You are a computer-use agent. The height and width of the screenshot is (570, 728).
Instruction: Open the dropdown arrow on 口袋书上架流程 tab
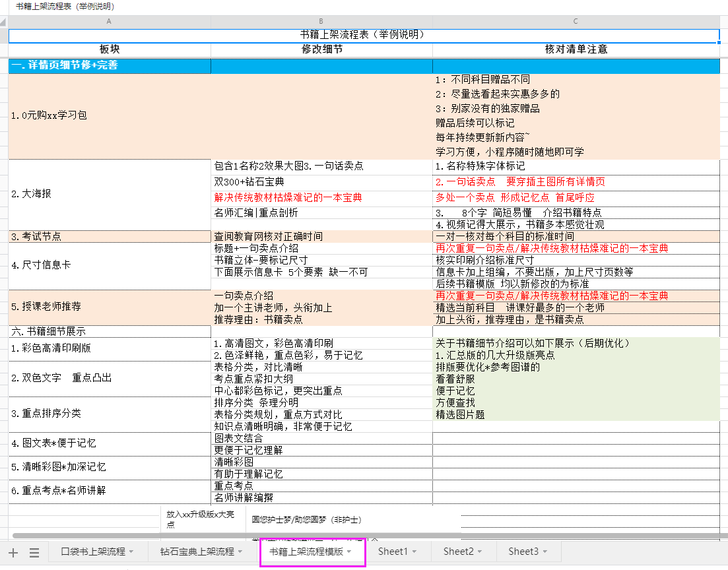[131, 552]
